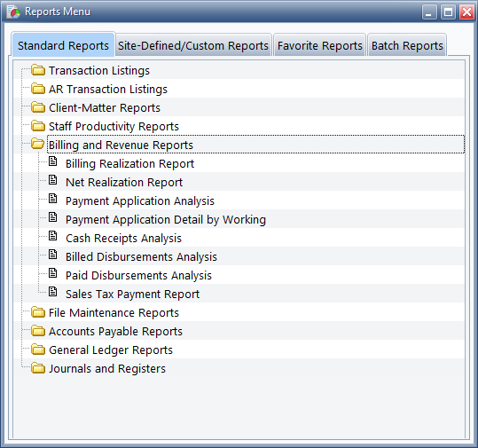This screenshot has height=448, width=478.
Task: Click the Sales Tax Payment Report icon
Action: 53,291
